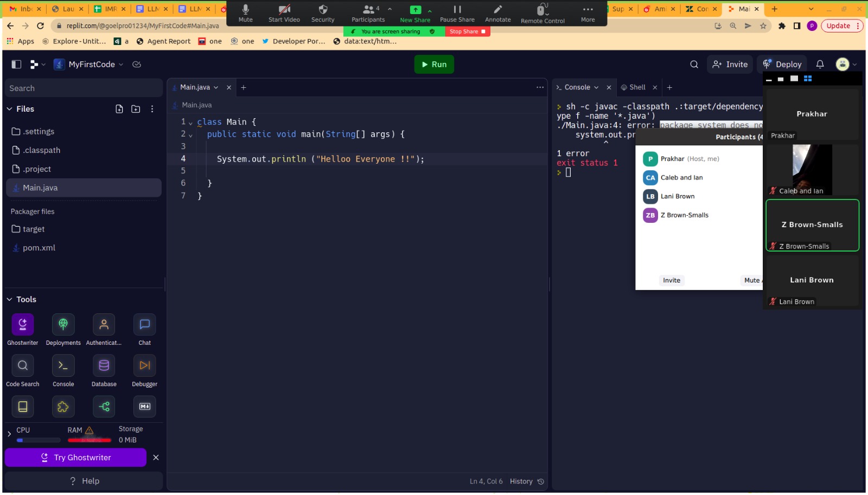This screenshot has height=495, width=868.
Task: Collapse the Tools section
Action: (10, 299)
